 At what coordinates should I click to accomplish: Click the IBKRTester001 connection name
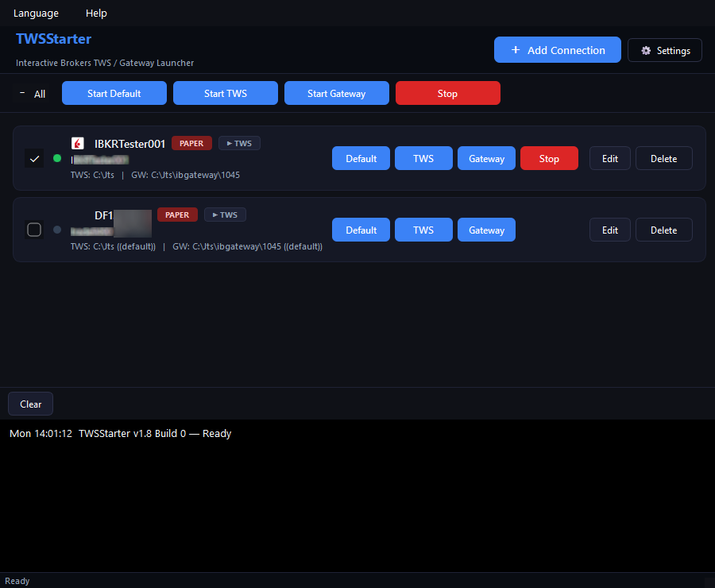(129, 144)
